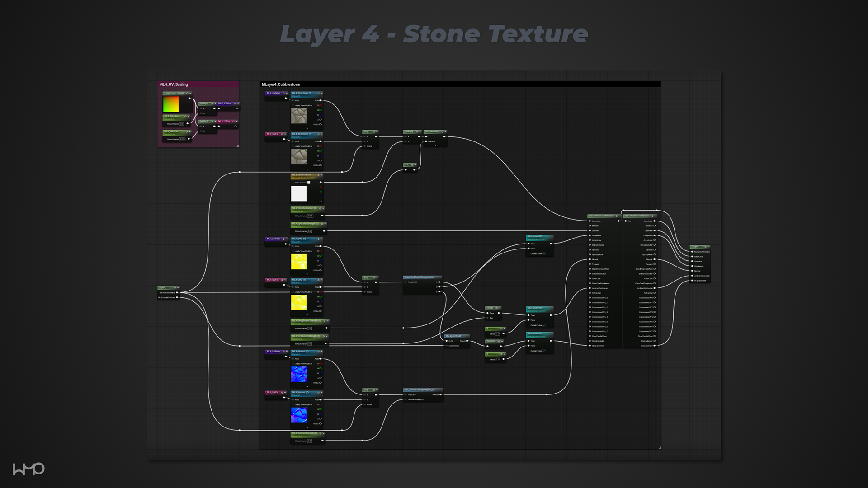Click the Saturate node title
Screen dimensions: 868x488
point(491,342)
